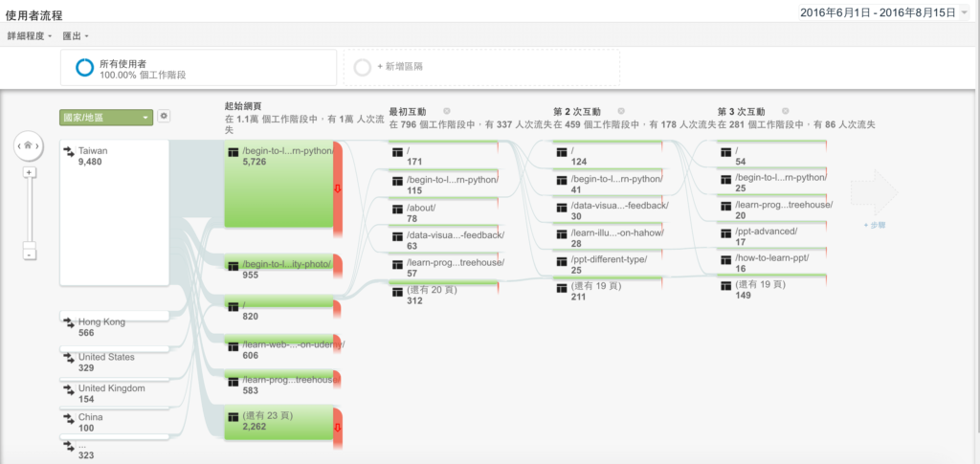Click the page icon of the /about/ node
Screen dimensions: 980x464
coord(397,208)
